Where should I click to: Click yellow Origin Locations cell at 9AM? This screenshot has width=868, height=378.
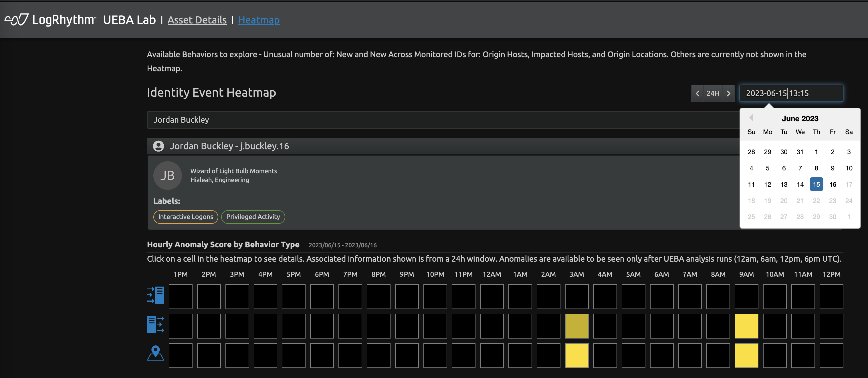point(746,355)
